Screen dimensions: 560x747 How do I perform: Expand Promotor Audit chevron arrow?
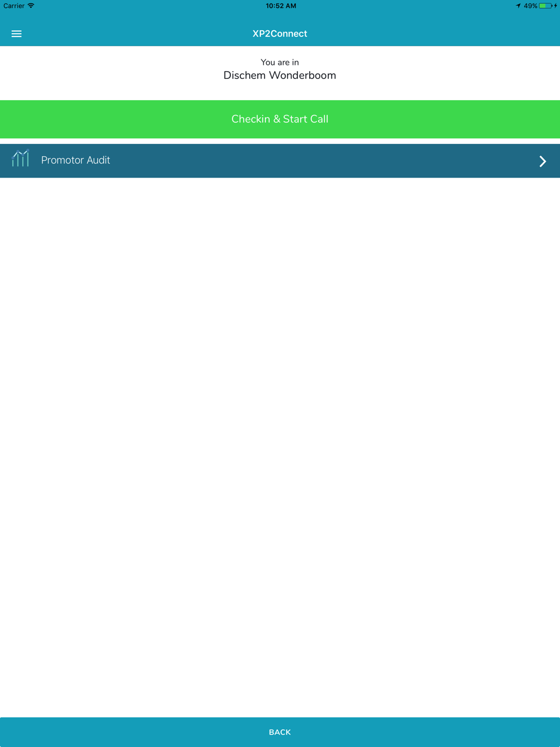543,161
